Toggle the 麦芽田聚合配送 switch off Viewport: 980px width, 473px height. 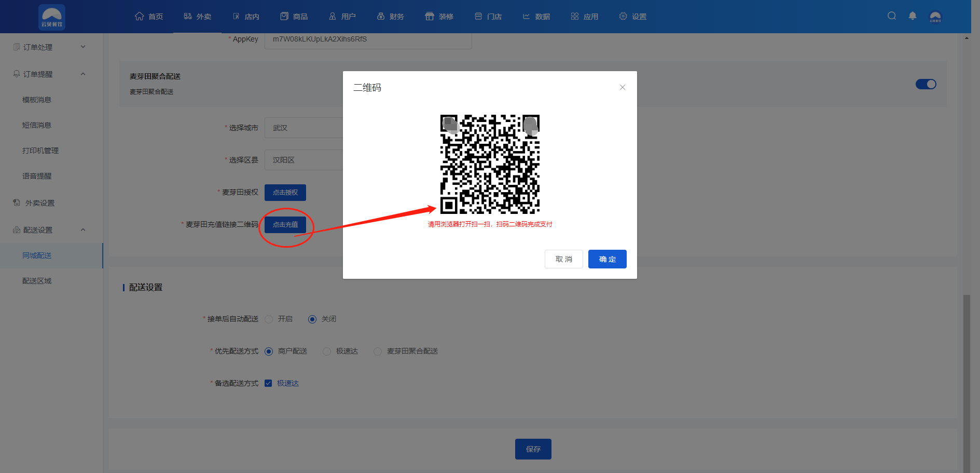(x=926, y=84)
